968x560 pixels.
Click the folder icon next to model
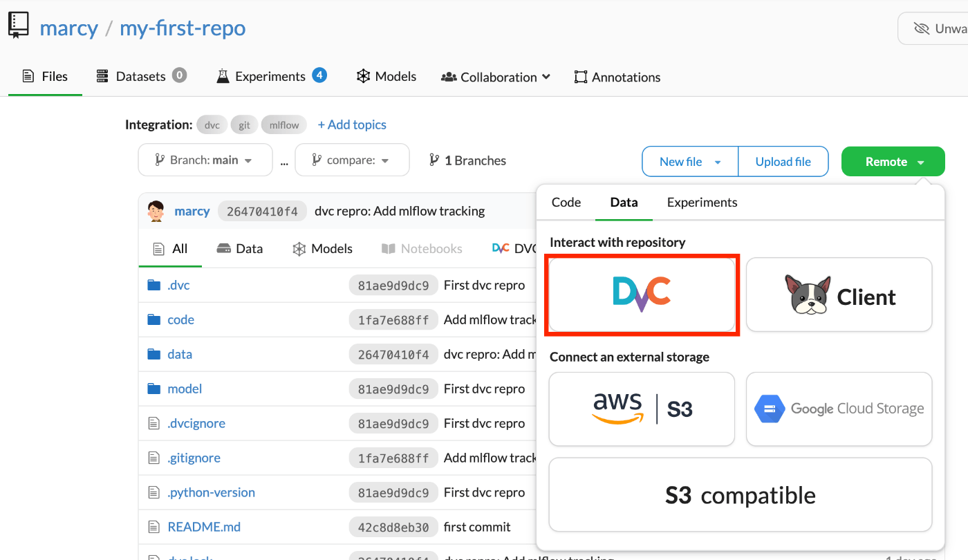153,389
